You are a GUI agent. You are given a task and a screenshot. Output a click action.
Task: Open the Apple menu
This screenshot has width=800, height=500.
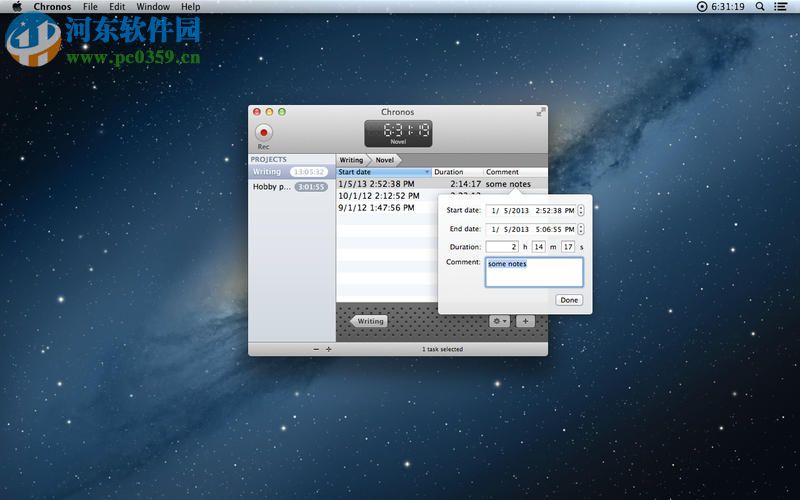point(17,7)
